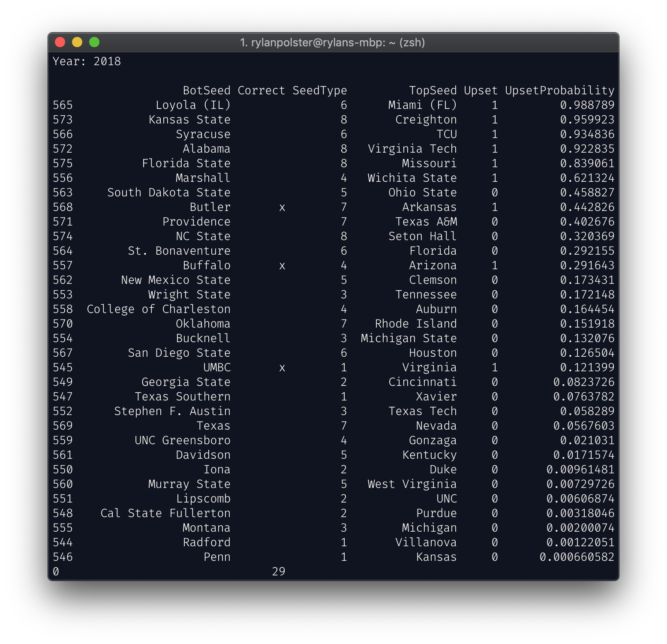Screen dimensions: 667x644
Task: Select the text 'Kansas State'
Action: coord(189,120)
